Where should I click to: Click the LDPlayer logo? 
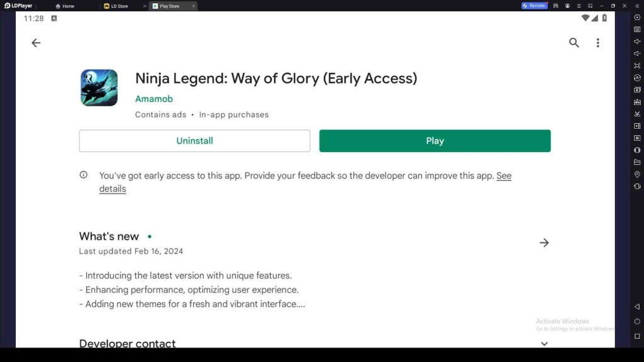pos(18,6)
